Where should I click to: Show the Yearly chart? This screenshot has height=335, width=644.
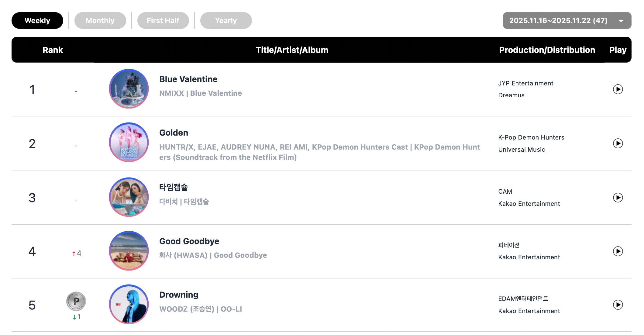[226, 21]
